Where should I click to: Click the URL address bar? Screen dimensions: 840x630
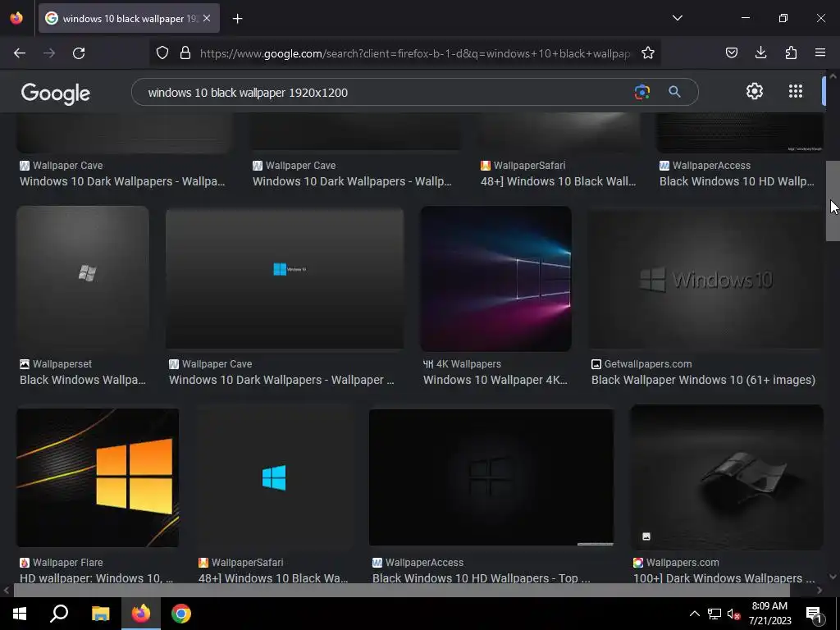point(415,53)
